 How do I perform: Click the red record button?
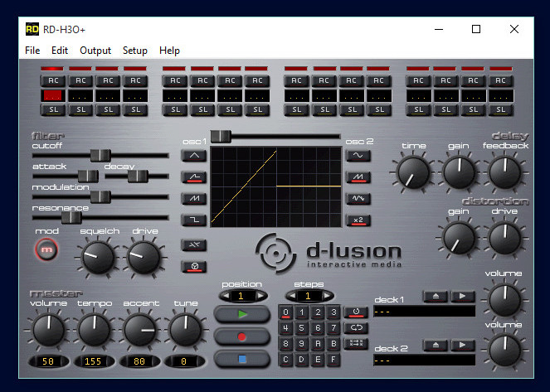pos(242,336)
